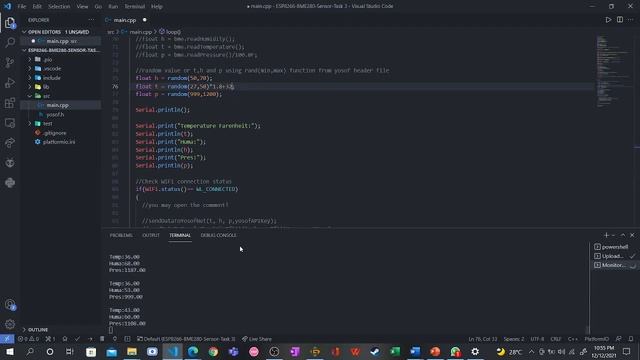The height and width of the screenshot is (360, 640).
Task: Split the editor to the right
Action: tap(620, 20)
